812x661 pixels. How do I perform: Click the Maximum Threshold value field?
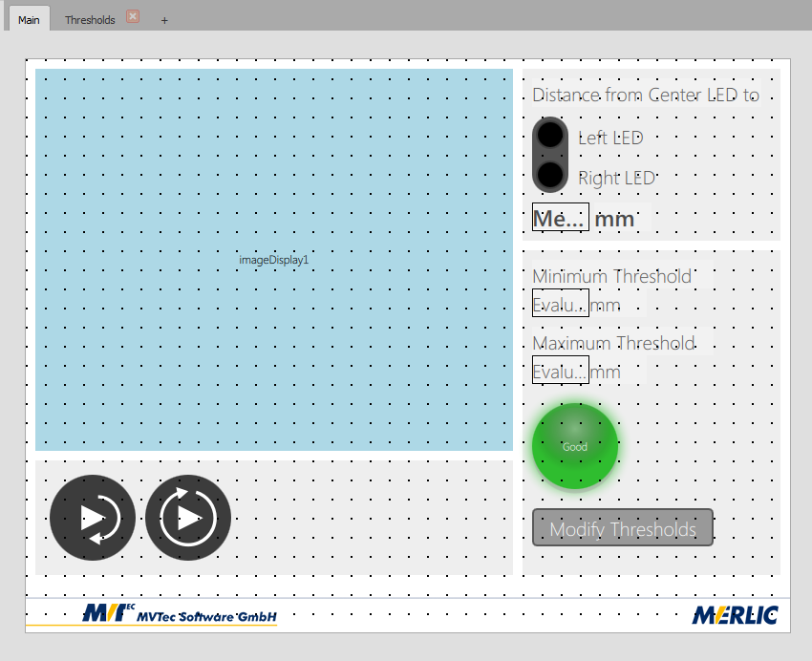click(560, 371)
